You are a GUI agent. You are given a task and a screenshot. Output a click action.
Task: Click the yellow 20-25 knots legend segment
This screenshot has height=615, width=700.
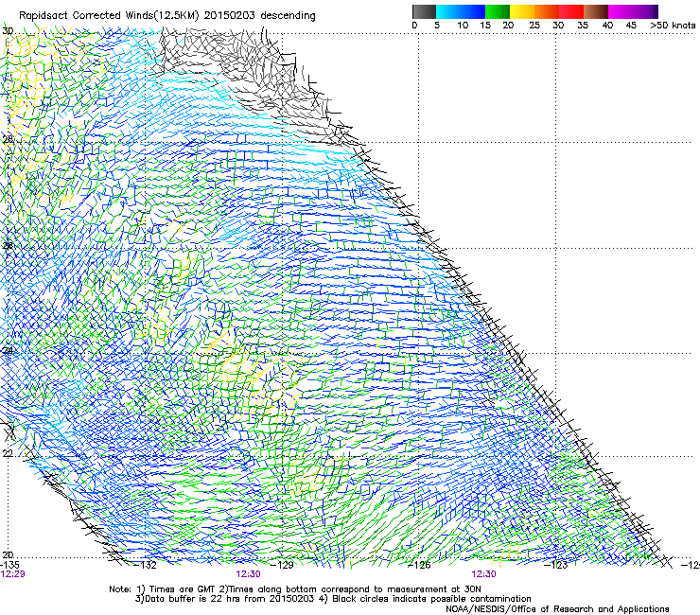(522, 11)
